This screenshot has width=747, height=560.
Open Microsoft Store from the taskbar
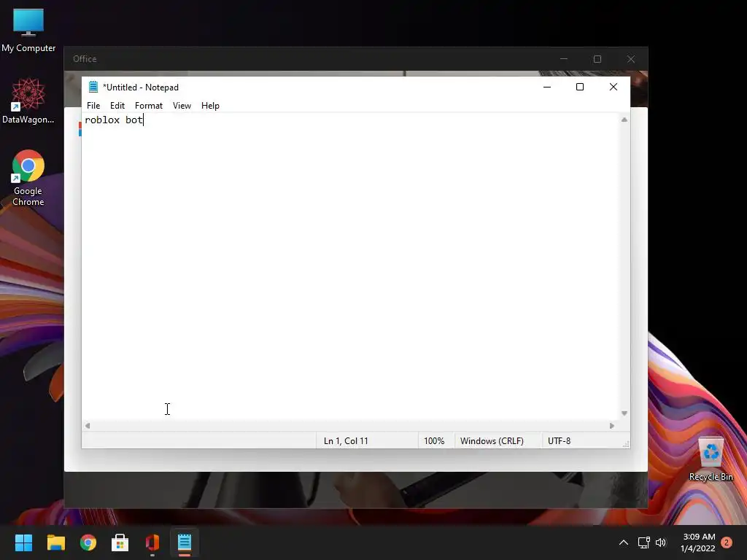(120, 542)
